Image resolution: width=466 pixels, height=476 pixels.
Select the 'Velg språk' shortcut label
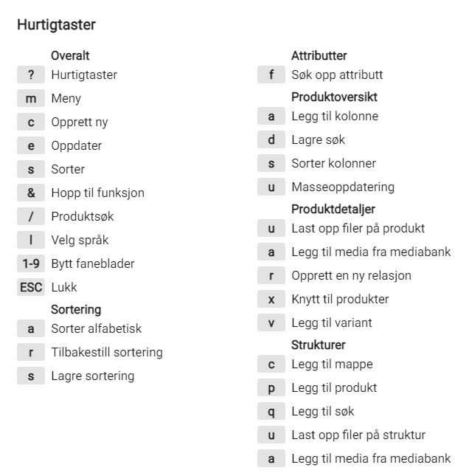tap(80, 240)
